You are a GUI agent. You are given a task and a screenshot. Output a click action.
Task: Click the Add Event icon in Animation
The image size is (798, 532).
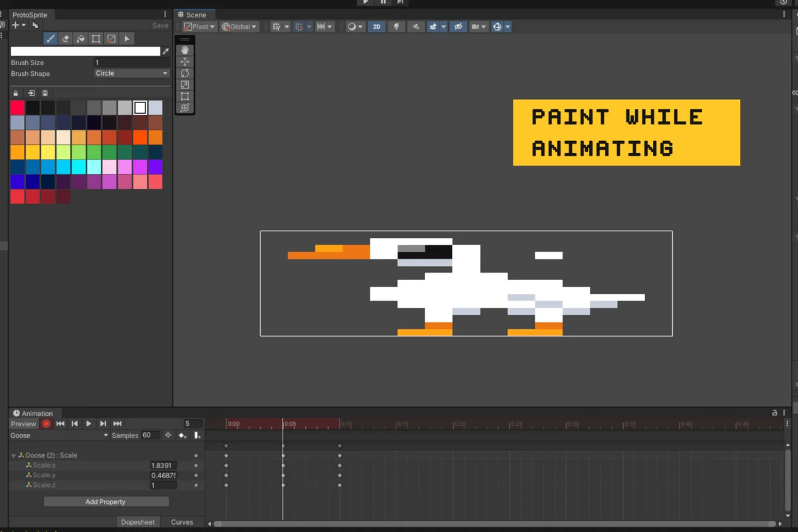point(197,436)
